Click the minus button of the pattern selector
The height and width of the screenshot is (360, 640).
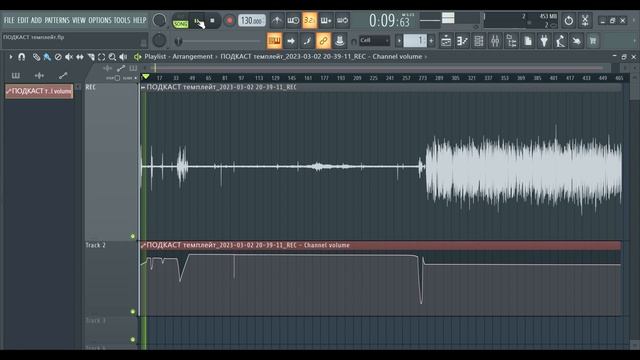(399, 41)
